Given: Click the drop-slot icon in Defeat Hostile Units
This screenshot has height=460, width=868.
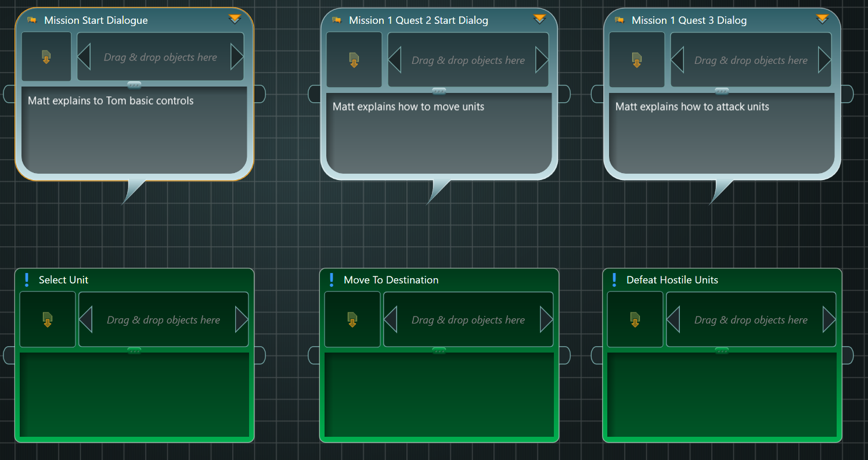Looking at the screenshot, I should [x=635, y=319].
